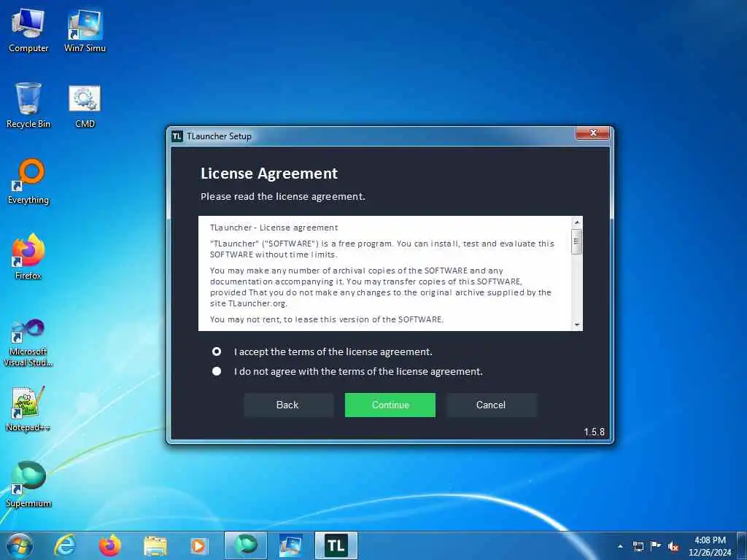Open Windows Media Player taskbar icon
Image resolution: width=747 pixels, height=560 pixels.
coord(198,545)
